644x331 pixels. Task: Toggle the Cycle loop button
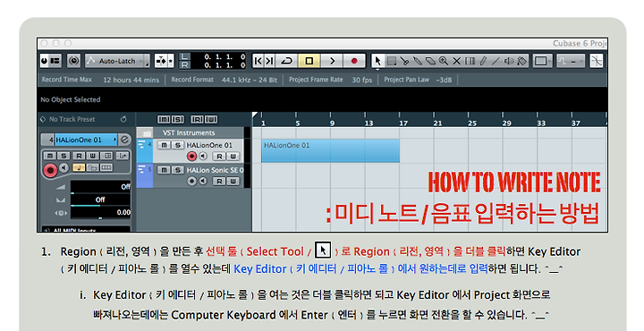tap(286, 61)
